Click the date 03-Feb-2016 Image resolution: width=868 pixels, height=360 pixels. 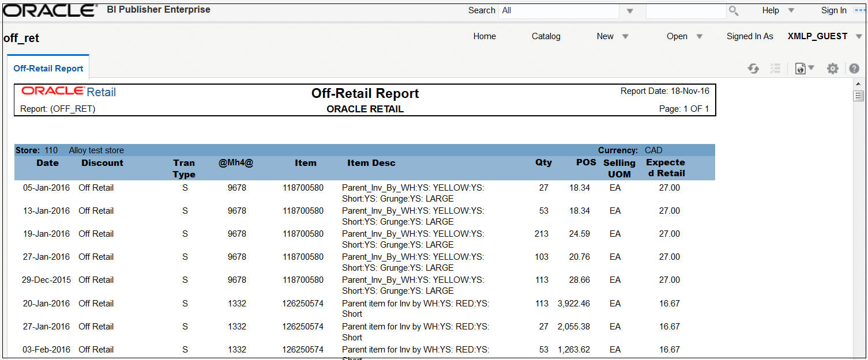tap(46, 350)
